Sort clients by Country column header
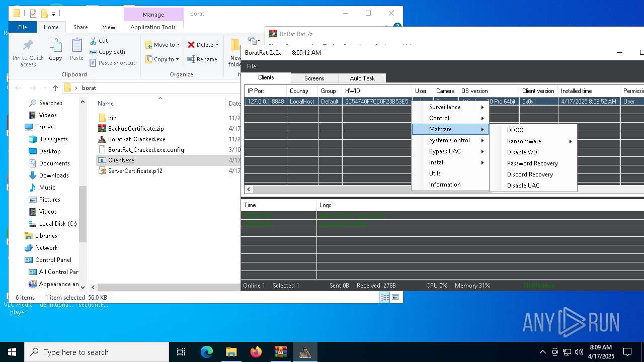This screenshot has height=362, width=644. [302, 91]
